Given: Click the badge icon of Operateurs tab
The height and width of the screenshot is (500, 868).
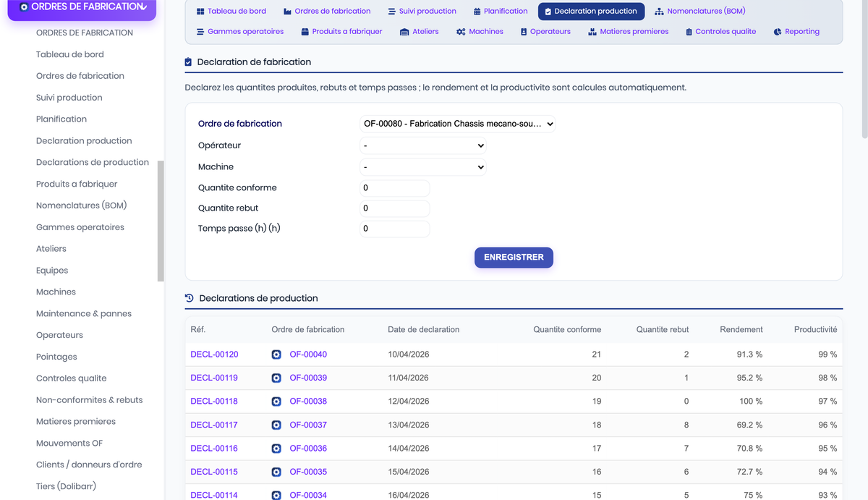Looking at the screenshot, I should (524, 32).
